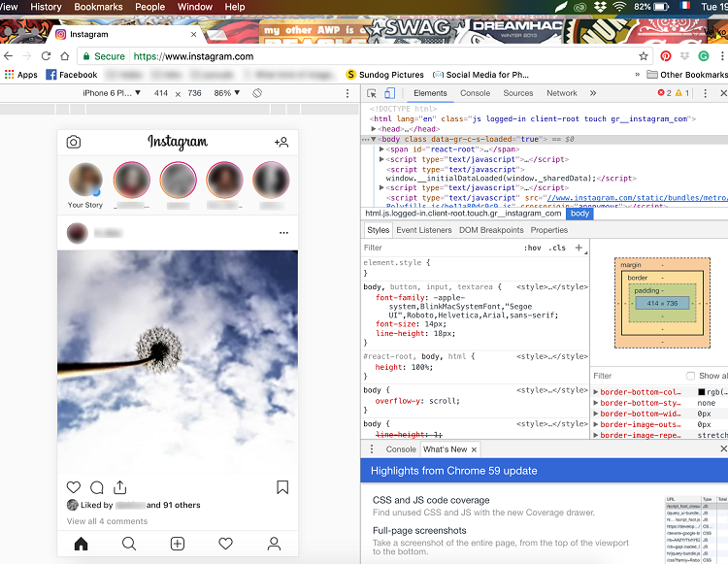Open the Properties sidebar tab
This screenshot has width=728, height=564.
tap(549, 230)
